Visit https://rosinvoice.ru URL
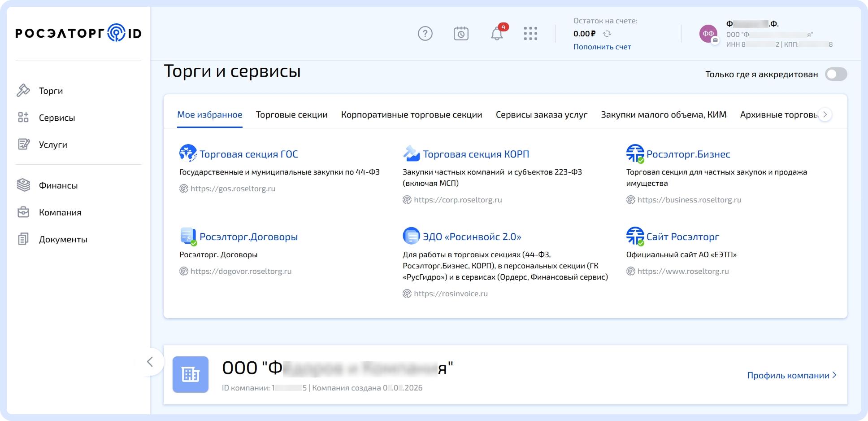This screenshot has width=868, height=421. (451, 294)
